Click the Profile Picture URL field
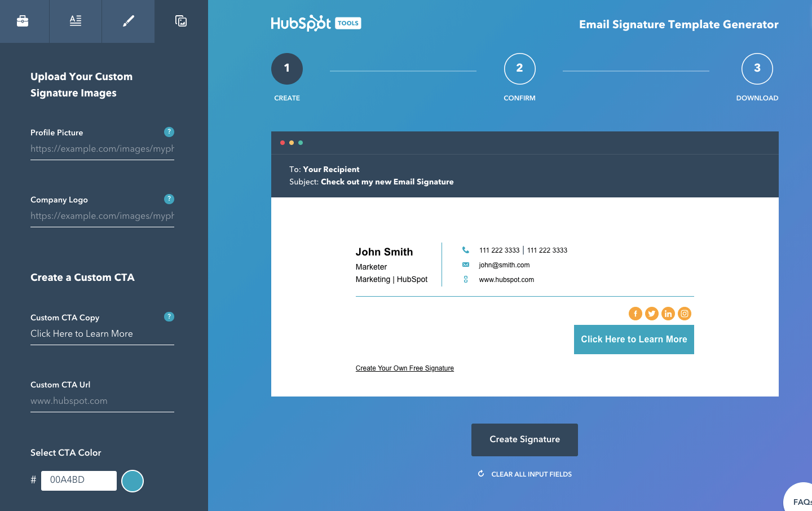The image size is (812, 511). point(102,149)
